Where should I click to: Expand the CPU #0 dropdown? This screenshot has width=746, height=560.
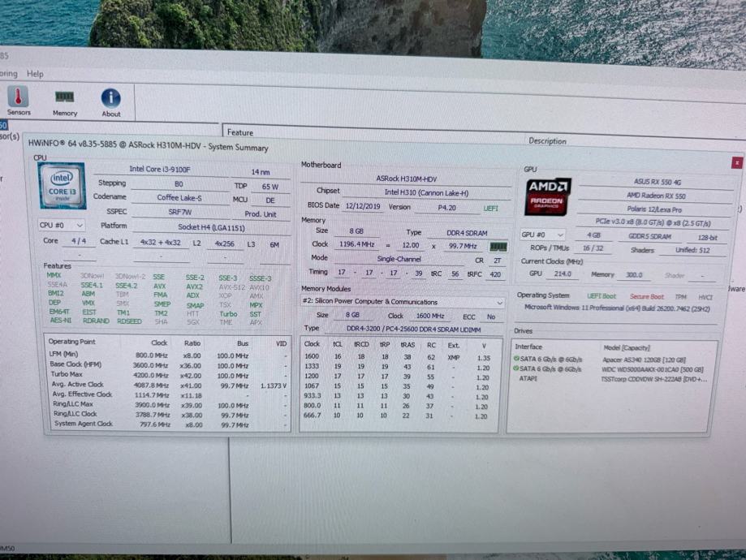point(62,225)
